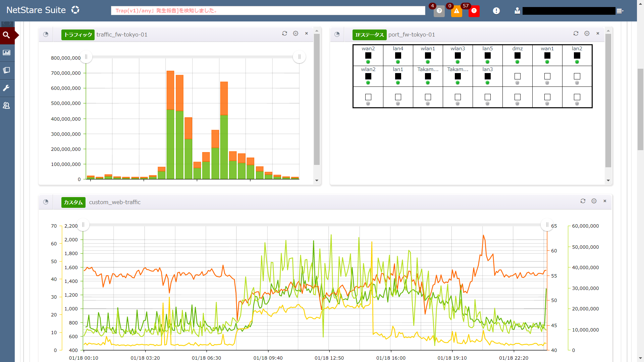Close the port_fw-tokyo-01 widget

(x=598, y=33)
